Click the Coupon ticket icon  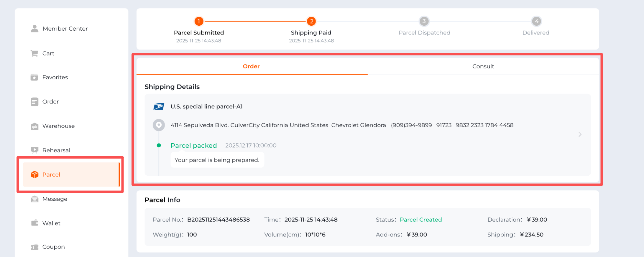34,247
